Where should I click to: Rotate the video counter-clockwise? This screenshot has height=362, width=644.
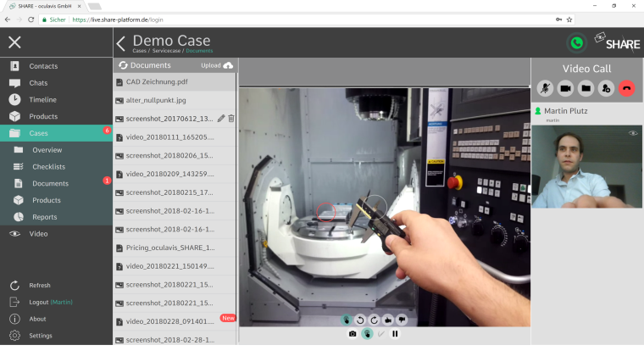pos(360,320)
